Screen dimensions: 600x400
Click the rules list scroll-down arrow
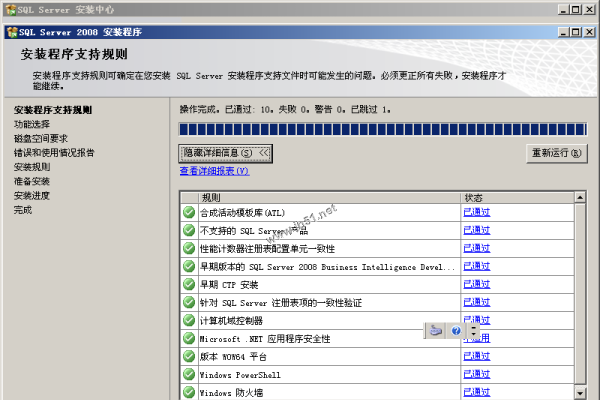[x=580, y=393]
